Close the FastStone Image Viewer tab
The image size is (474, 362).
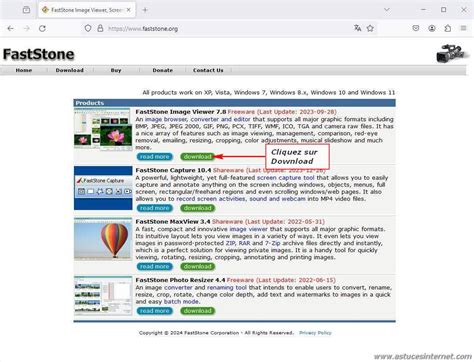pyautogui.click(x=128, y=10)
